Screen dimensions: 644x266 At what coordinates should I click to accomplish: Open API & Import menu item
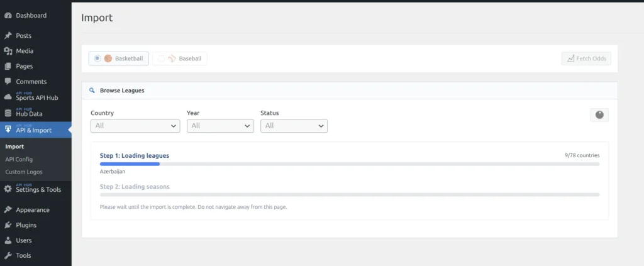point(36,130)
